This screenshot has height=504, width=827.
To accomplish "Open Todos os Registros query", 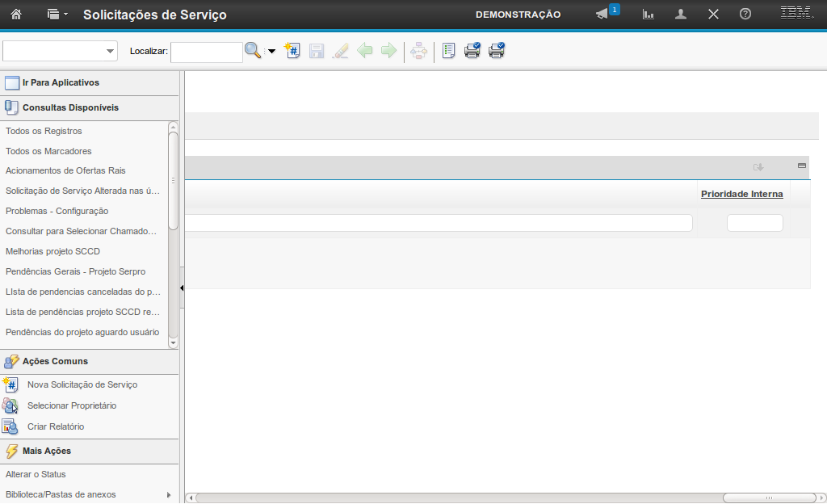I will tap(44, 131).
